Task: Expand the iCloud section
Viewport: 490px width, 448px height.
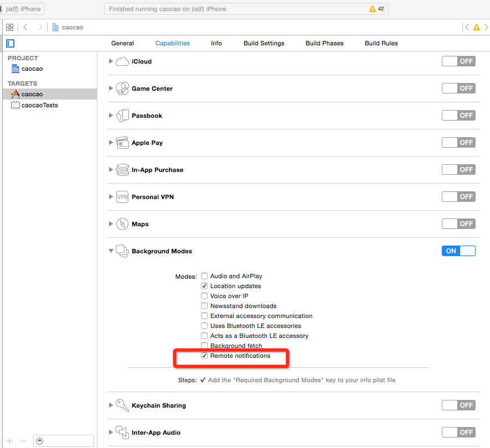Action: click(111, 61)
